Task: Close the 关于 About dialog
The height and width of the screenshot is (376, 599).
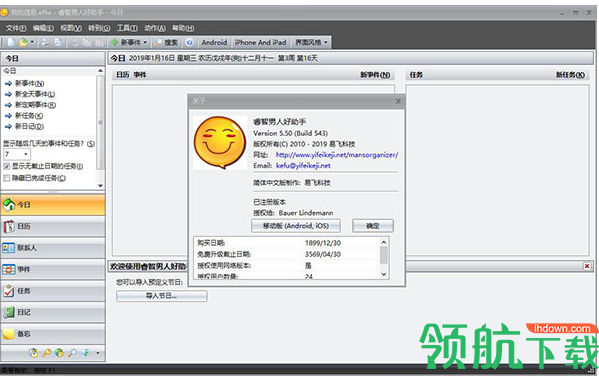Action: pyautogui.click(x=398, y=101)
